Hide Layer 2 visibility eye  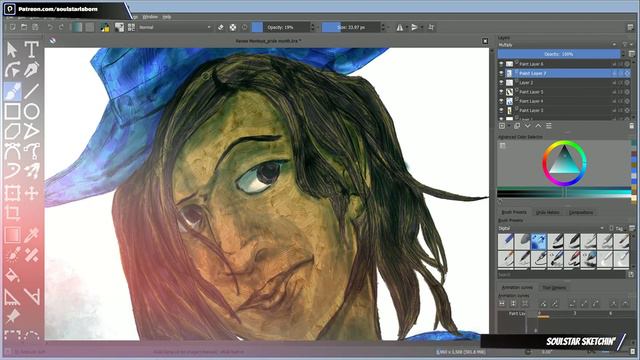coord(501,82)
